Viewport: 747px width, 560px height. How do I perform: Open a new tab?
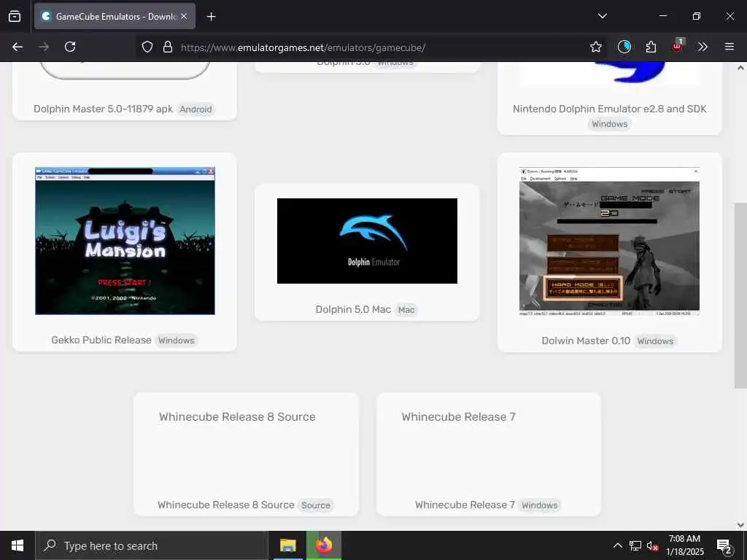tap(211, 17)
